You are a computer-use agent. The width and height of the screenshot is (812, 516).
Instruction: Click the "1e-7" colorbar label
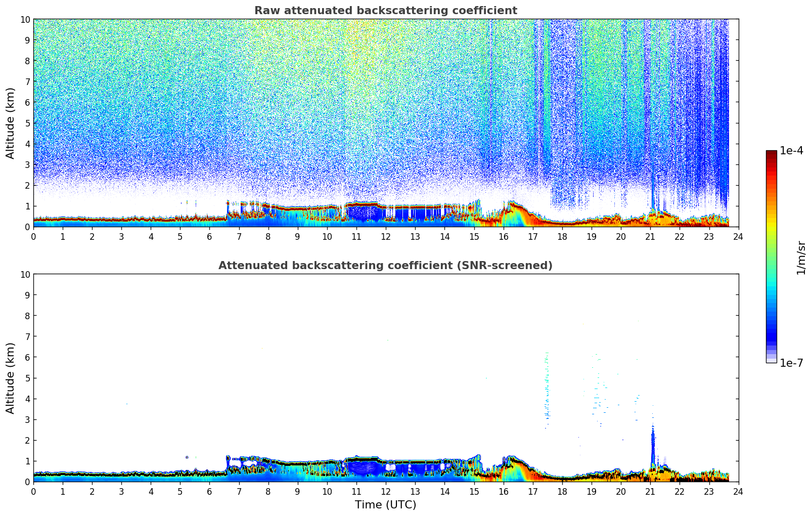tap(791, 363)
